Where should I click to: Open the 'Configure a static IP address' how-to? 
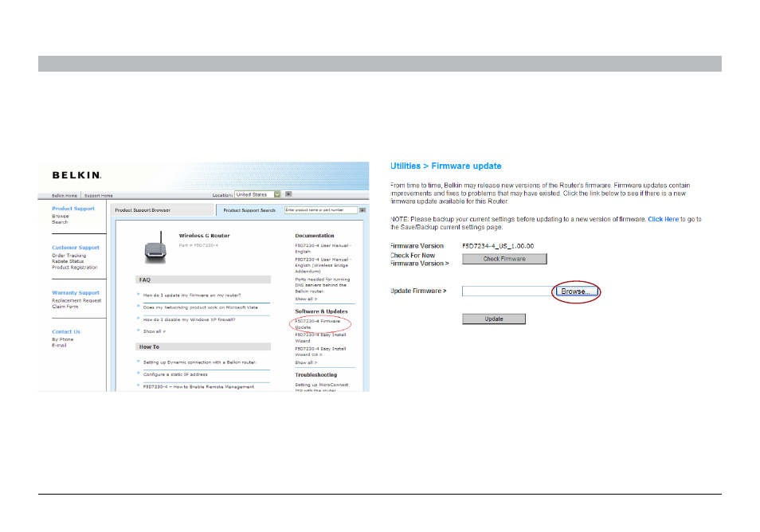[175, 374]
